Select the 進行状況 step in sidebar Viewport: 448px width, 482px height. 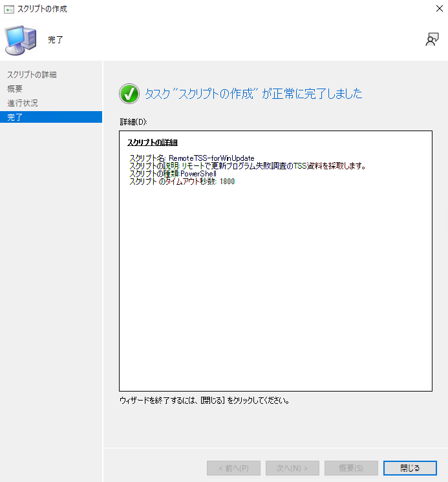23,103
